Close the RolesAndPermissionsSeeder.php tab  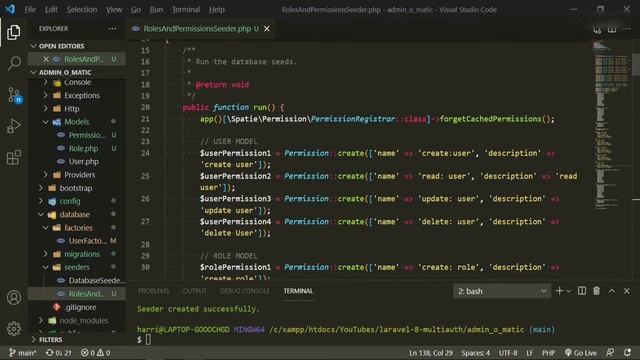[x=267, y=29]
